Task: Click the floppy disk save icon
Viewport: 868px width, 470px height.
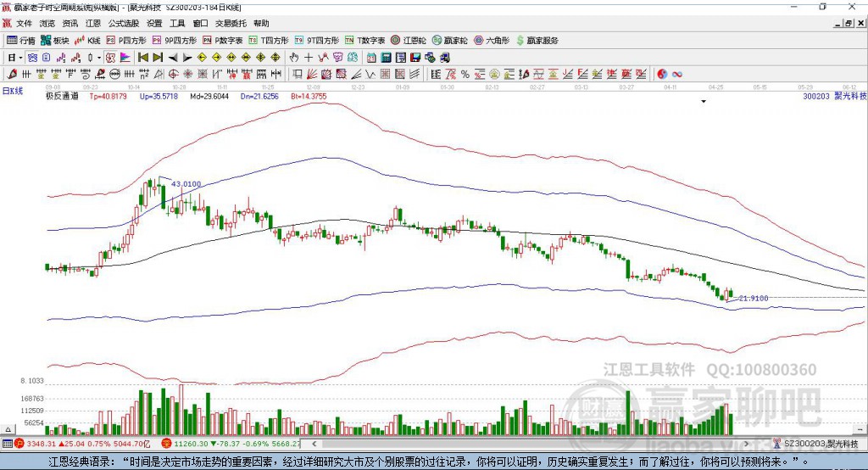Action: pyautogui.click(x=415, y=58)
